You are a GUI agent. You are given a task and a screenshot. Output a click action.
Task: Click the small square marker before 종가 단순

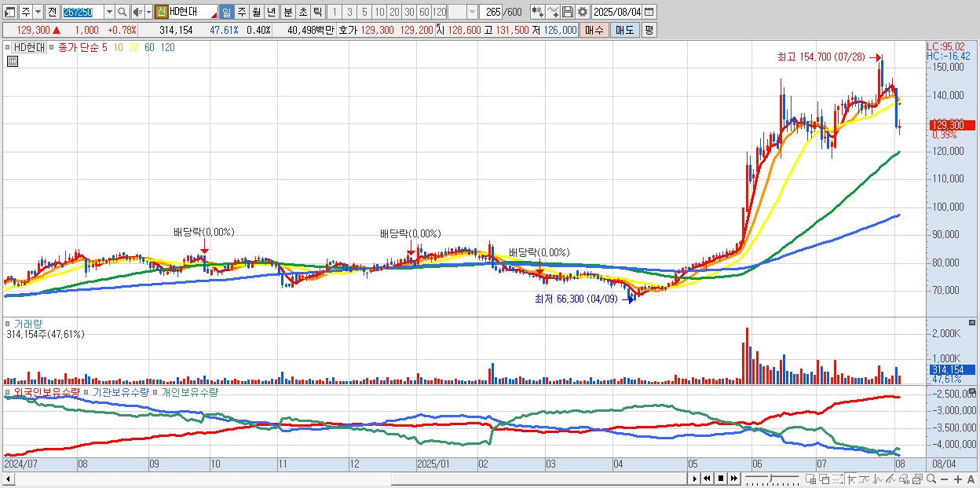(x=53, y=47)
